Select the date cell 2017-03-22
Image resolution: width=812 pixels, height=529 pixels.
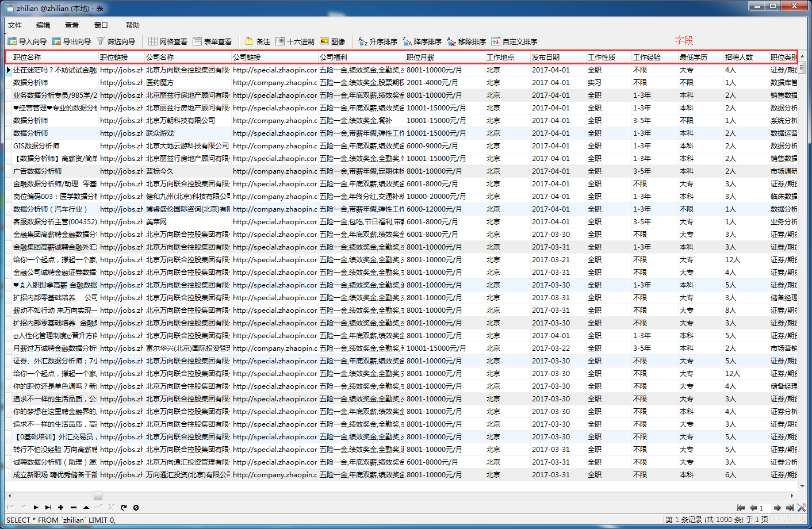click(x=558, y=348)
